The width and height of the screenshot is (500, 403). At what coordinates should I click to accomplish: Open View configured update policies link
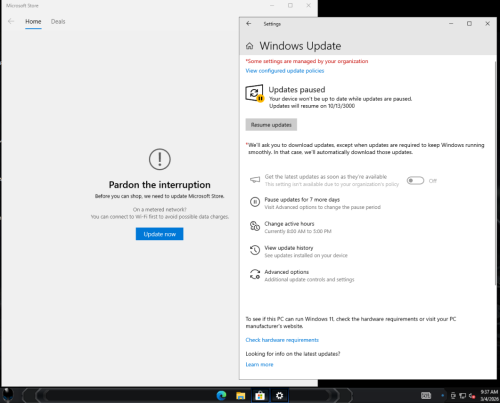click(x=285, y=71)
